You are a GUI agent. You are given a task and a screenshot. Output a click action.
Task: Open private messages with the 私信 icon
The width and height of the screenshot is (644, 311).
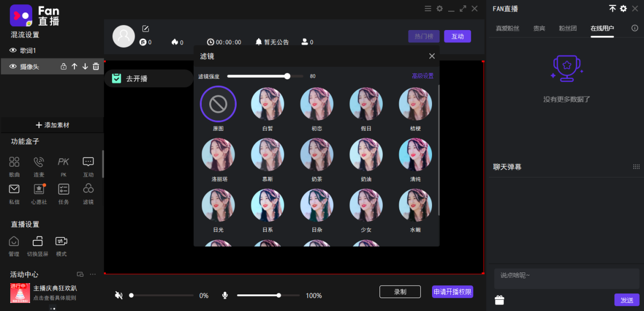pos(14,189)
